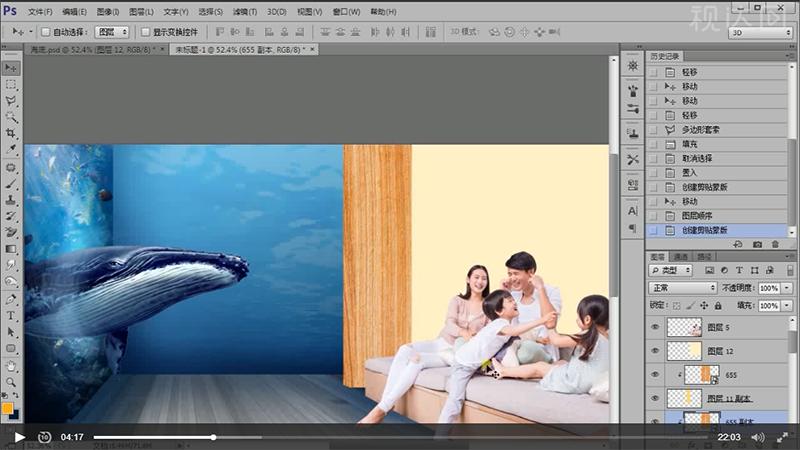Select the Brush tool
The width and height of the screenshot is (800, 450).
pos(11,184)
